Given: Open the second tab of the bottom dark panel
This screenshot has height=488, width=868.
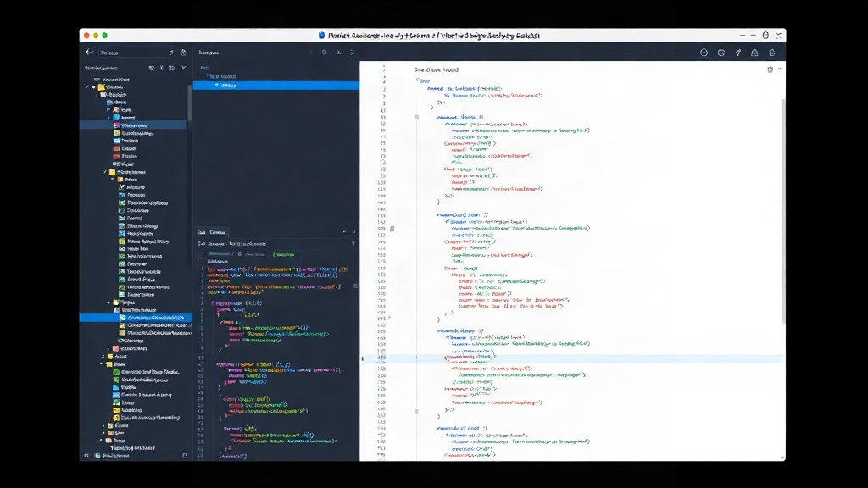Looking at the screenshot, I should click(218, 232).
